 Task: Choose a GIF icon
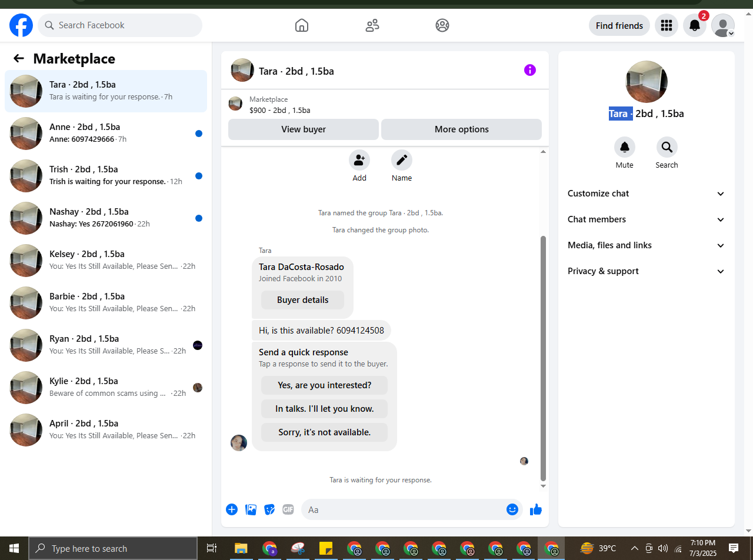pos(288,509)
